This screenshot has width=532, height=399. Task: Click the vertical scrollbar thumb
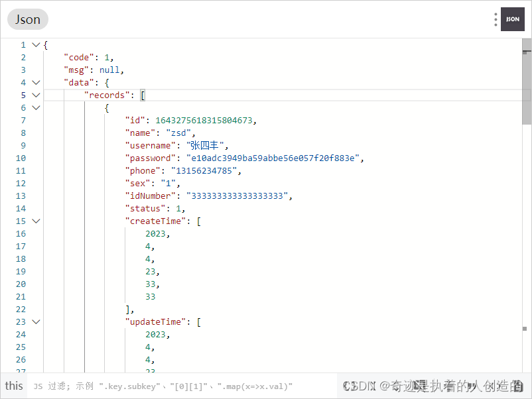coord(527,82)
